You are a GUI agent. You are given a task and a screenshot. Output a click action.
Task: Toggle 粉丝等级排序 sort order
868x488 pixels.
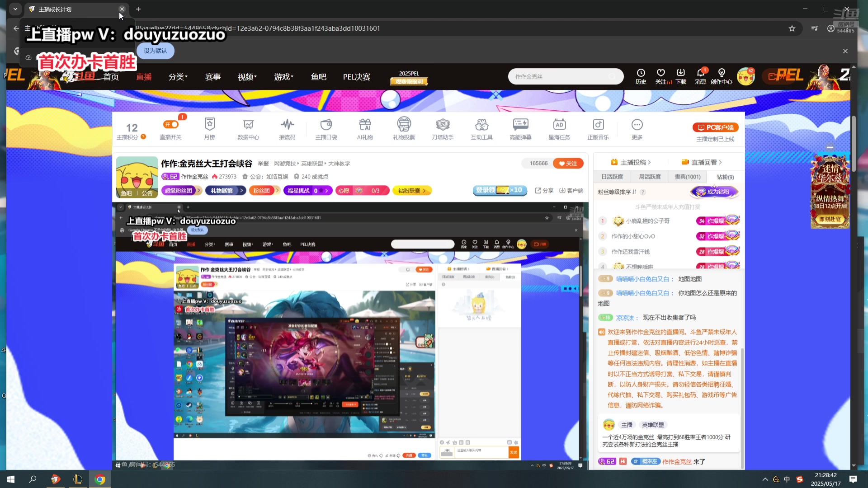click(x=617, y=192)
